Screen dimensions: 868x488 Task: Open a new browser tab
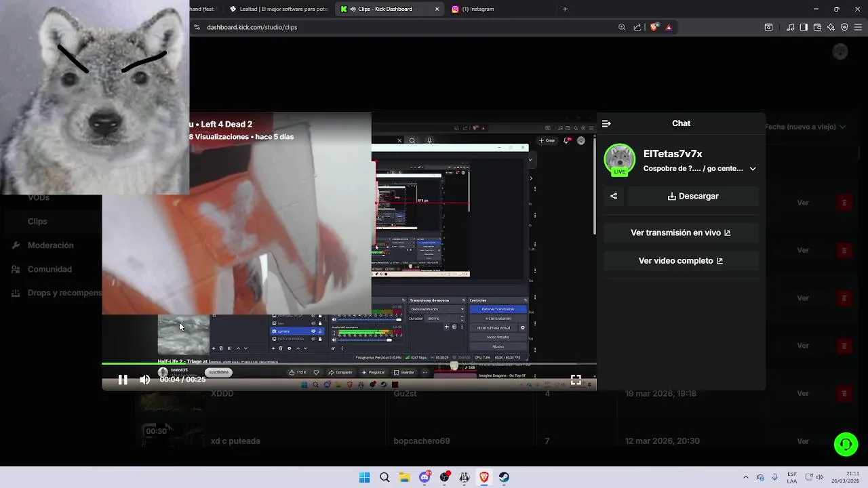click(x=565, y=9)
